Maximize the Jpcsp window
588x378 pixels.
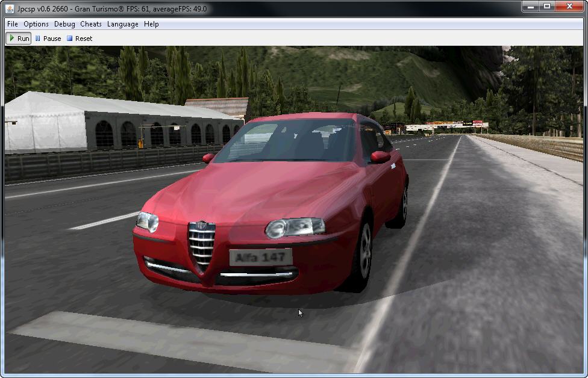547,7
